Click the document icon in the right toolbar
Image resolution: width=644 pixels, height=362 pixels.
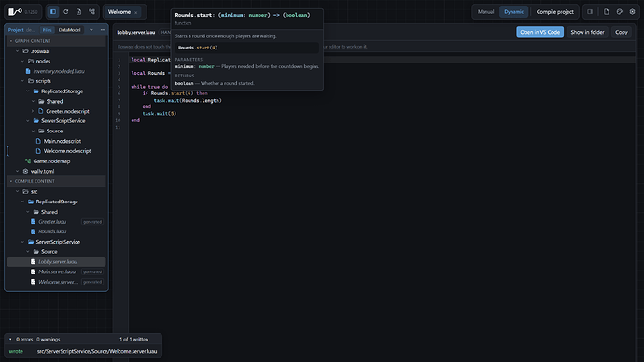[607, 12]
